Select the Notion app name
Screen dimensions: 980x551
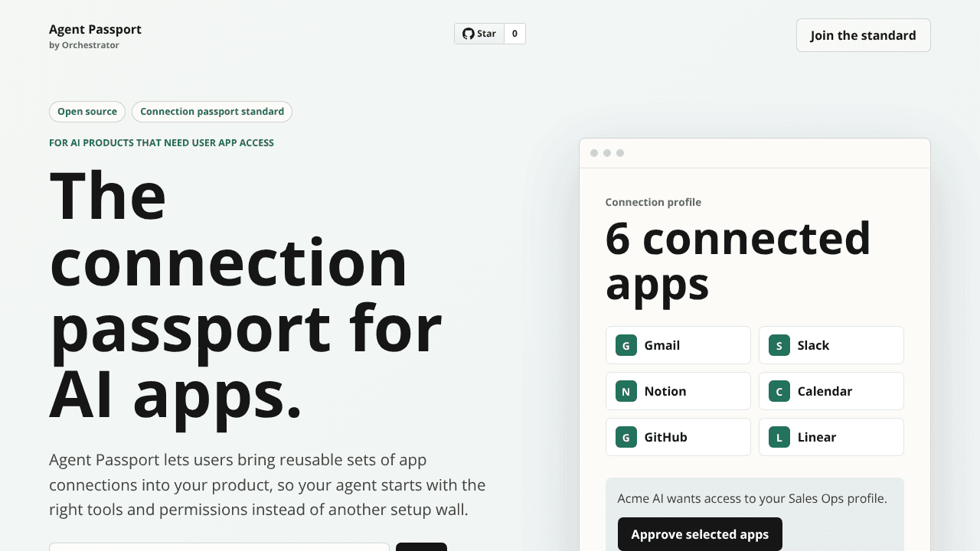[x=665, y=391]
